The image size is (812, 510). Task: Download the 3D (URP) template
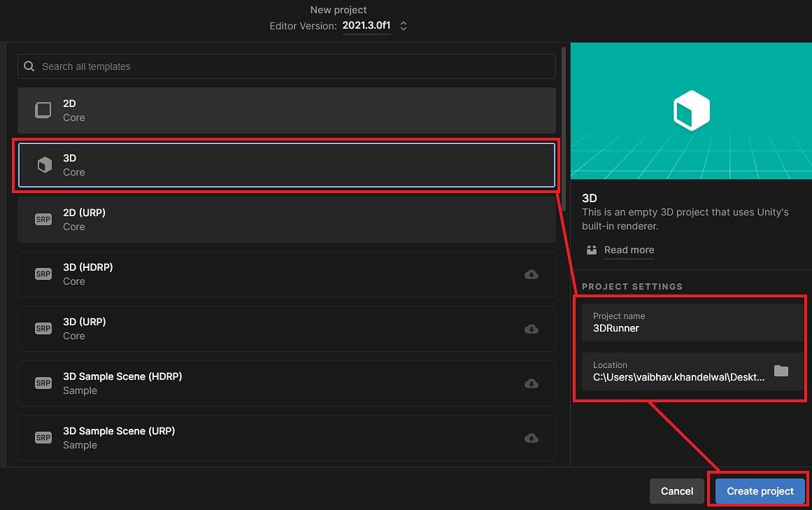[532, 330]
